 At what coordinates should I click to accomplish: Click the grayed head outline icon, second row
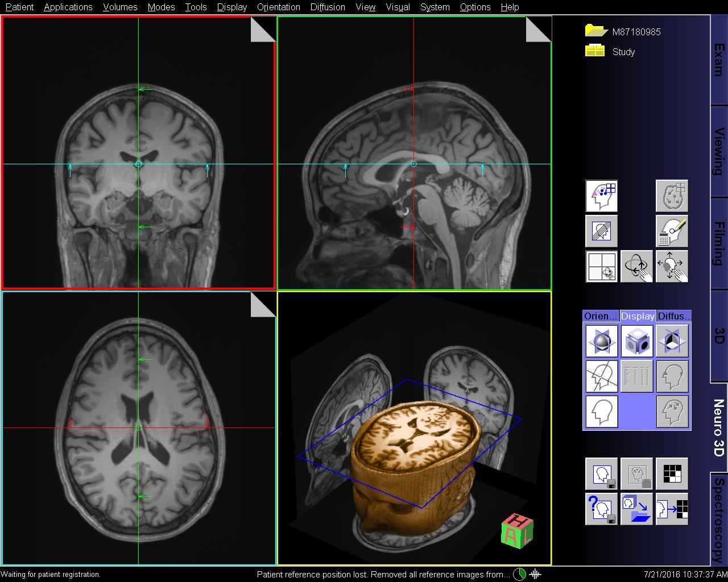672,376
